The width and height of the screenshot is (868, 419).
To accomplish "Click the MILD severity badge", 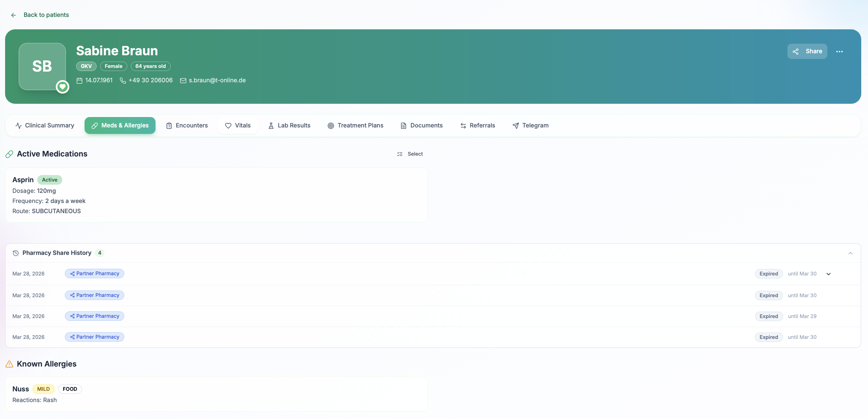I will tap(43, 389).
